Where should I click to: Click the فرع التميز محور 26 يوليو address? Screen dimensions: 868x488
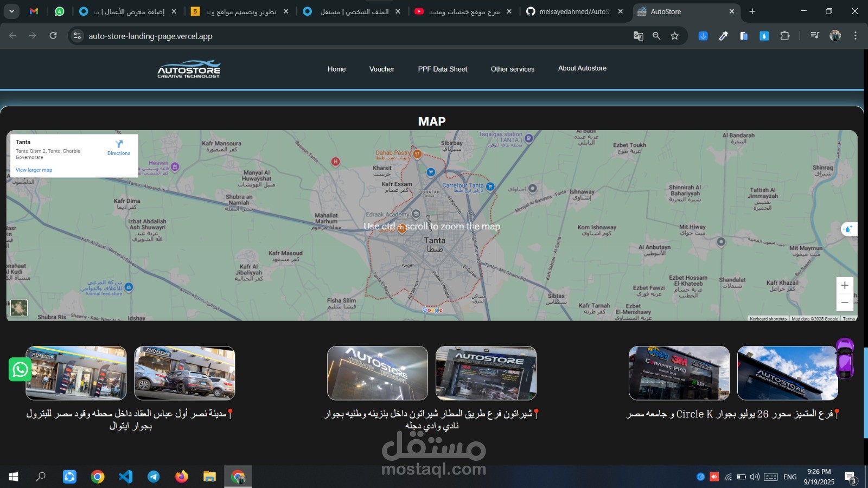point(733,414)
